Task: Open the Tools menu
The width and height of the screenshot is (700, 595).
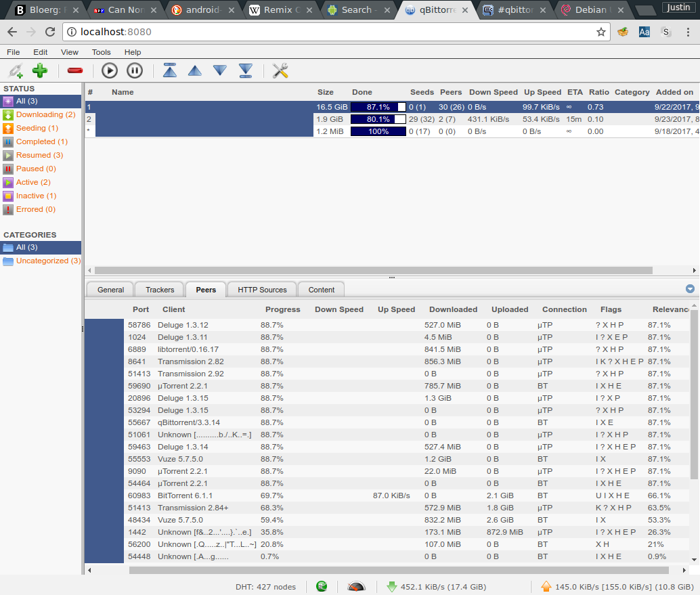Action: (x=102, y=52)
